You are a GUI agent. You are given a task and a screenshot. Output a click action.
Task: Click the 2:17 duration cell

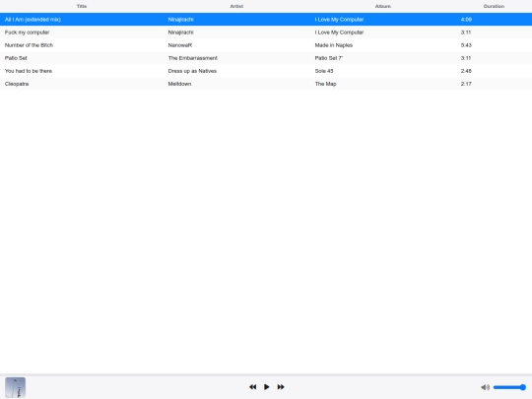466,84
